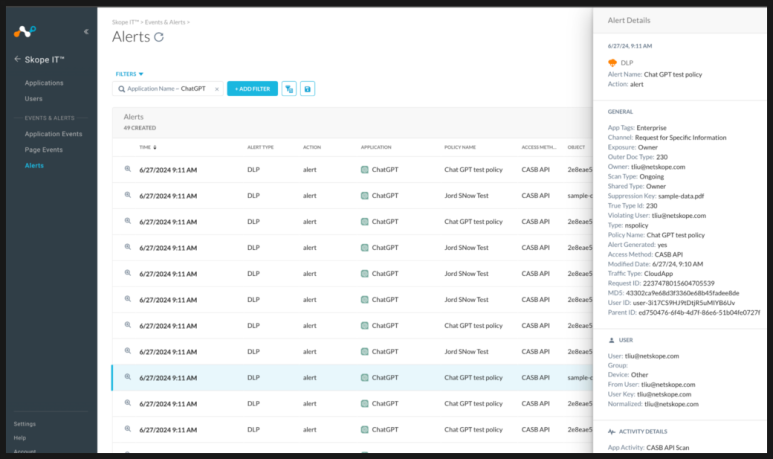Click Device 'Other' value in USER section
This screenshot has height=459, width=773.
tap(639, 375)
